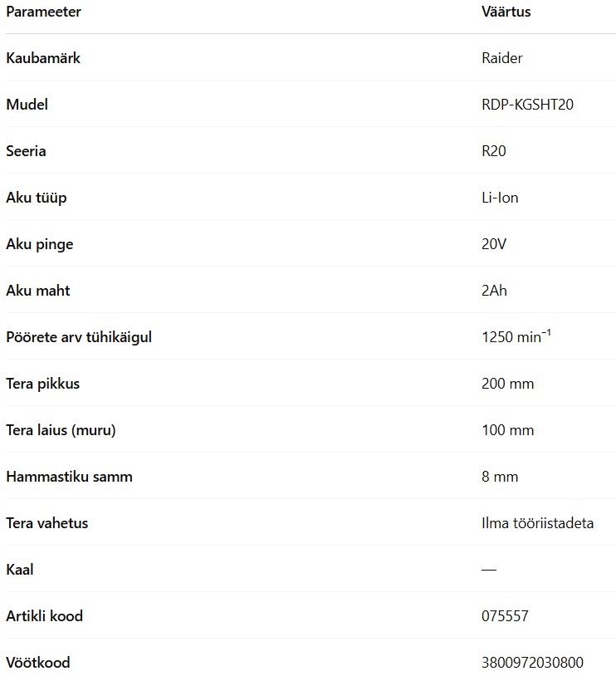Image resolution: width=616 pixels, height=676 pixels.
Task: Click the Väärtus column header
Action: pyautogui.click(x=506, y=12)
